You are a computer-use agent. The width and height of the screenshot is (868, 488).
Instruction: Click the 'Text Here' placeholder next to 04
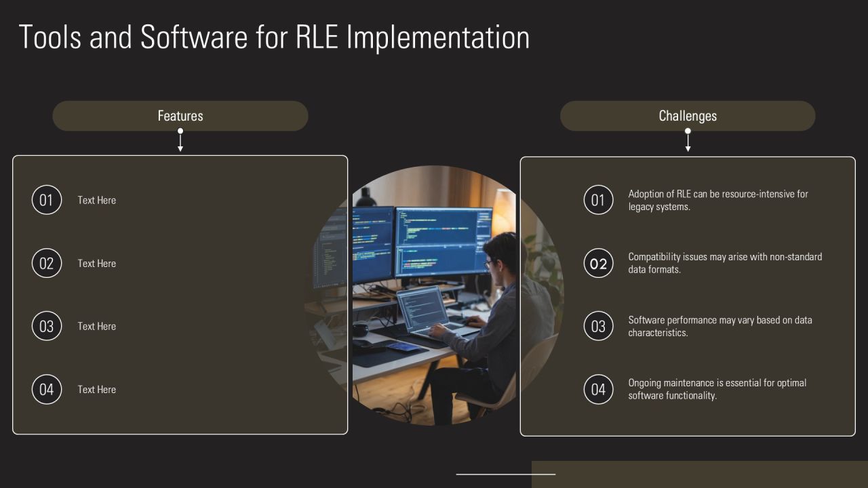click(x=97, y=389)
